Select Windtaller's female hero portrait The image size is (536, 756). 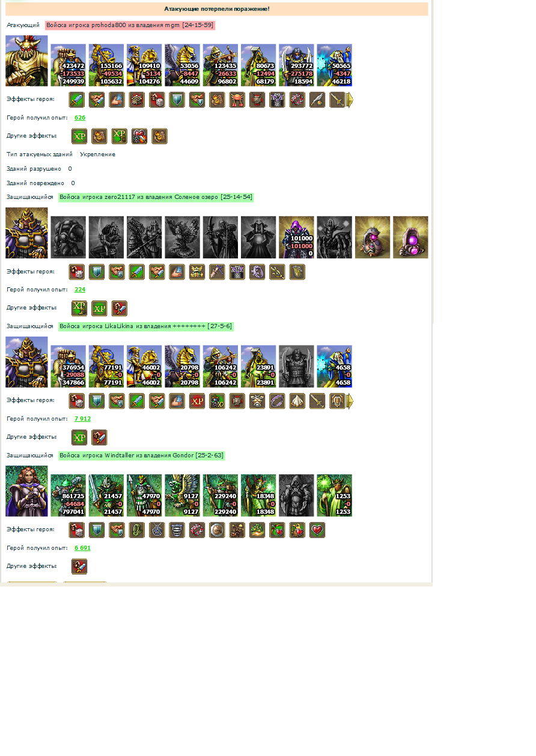(26, 491)
